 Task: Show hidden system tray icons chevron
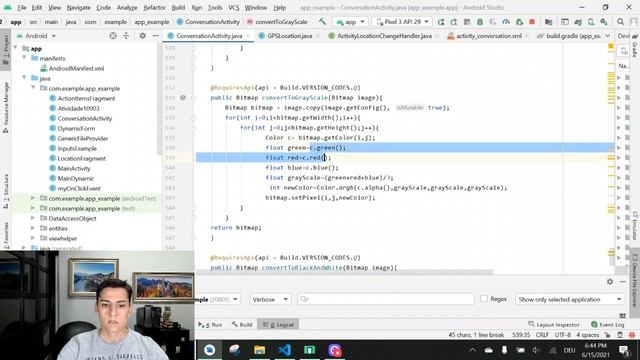(x=472, y=350)
